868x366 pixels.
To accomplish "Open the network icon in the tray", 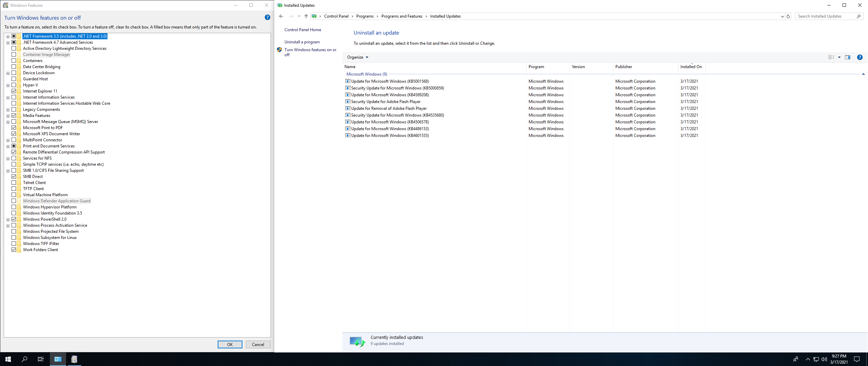I will [x=816, y=359].
